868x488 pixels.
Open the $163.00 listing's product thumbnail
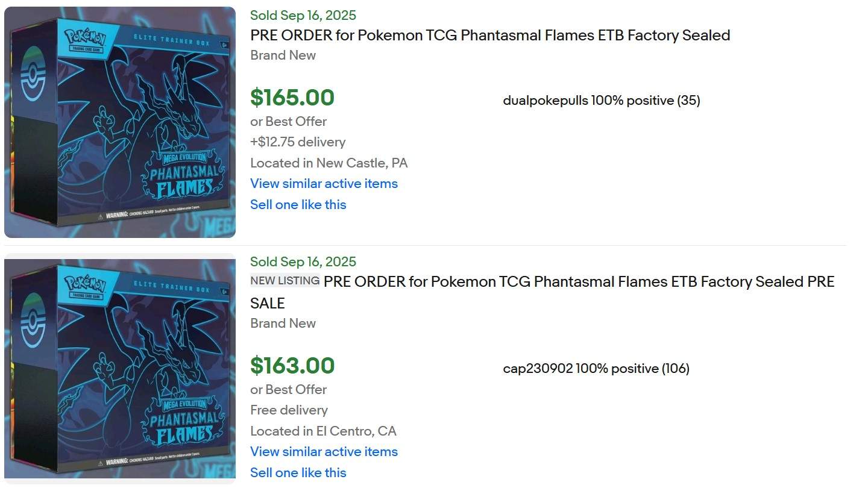[x=119, y=369]
